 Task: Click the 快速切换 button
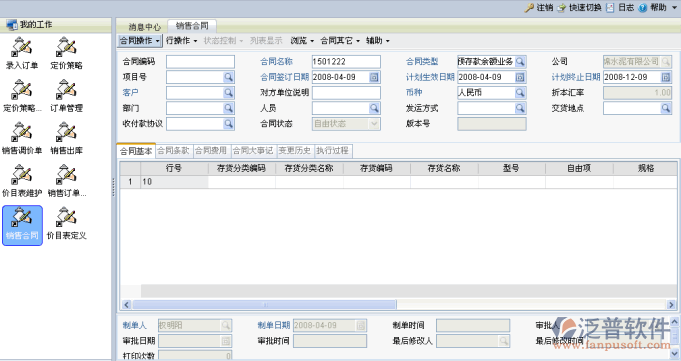pyautogui.click(x=579, y=7)
